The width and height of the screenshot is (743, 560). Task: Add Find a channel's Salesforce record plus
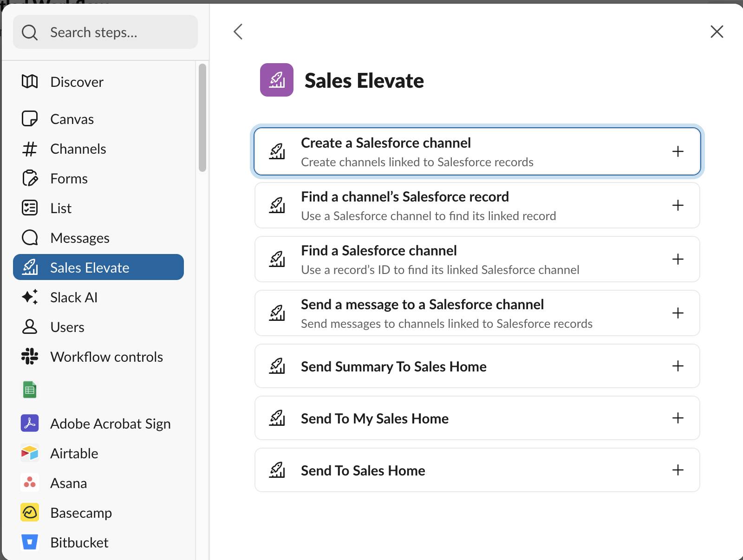point(678,205)
